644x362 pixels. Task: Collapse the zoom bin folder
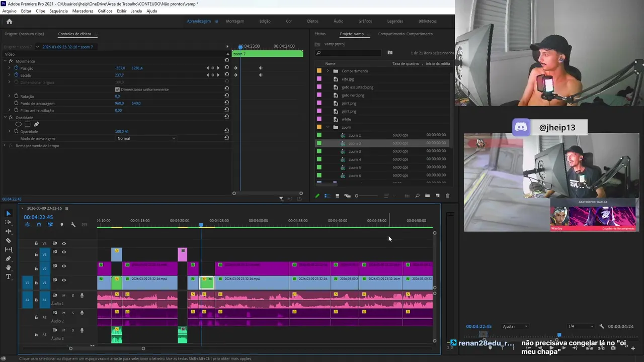[328, 127]
